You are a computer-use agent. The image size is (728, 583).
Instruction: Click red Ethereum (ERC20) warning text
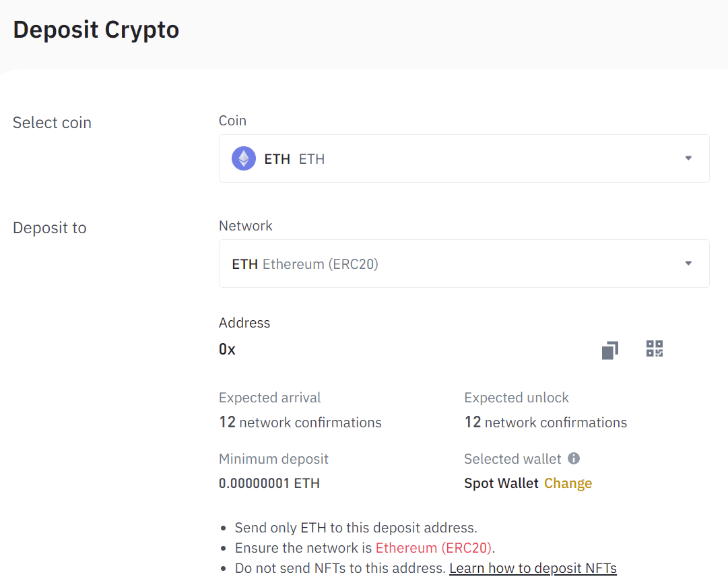[x=433, y=547]
